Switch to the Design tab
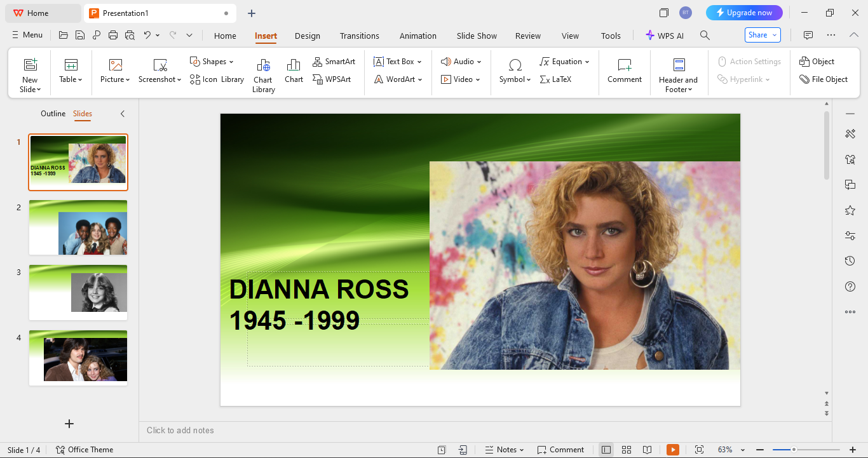The image size is (868, 458). pos(308,36)
